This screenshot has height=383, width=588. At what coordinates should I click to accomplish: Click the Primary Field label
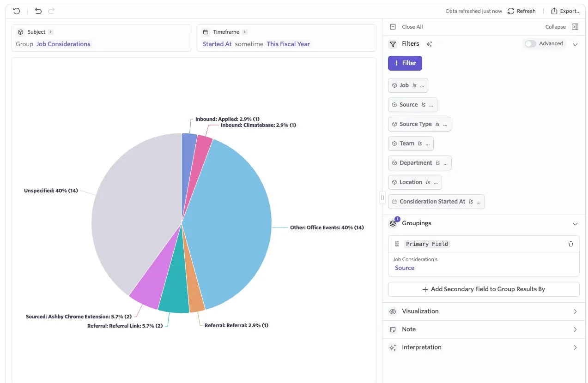coord(427,244)
